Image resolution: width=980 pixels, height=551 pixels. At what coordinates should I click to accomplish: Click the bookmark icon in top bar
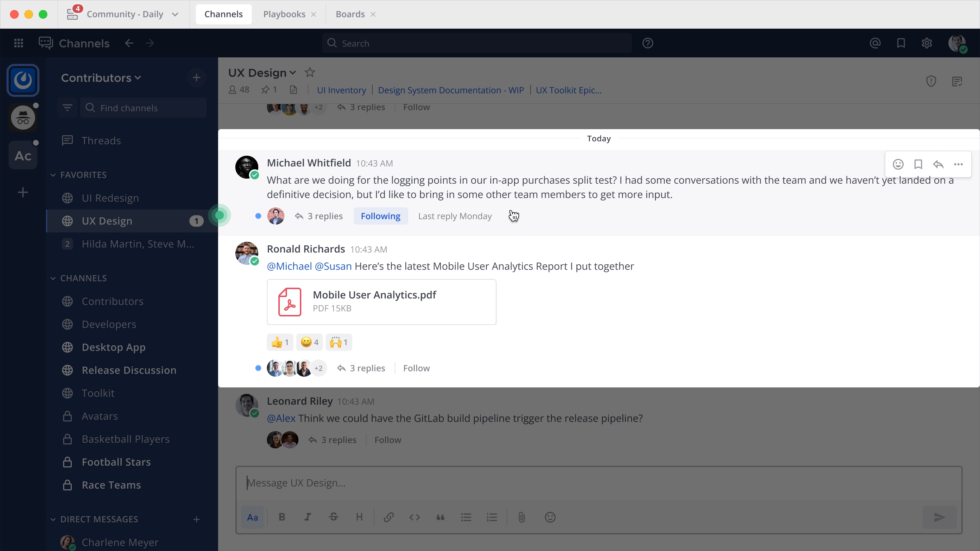pyautogui.click(x=901, y=43)
